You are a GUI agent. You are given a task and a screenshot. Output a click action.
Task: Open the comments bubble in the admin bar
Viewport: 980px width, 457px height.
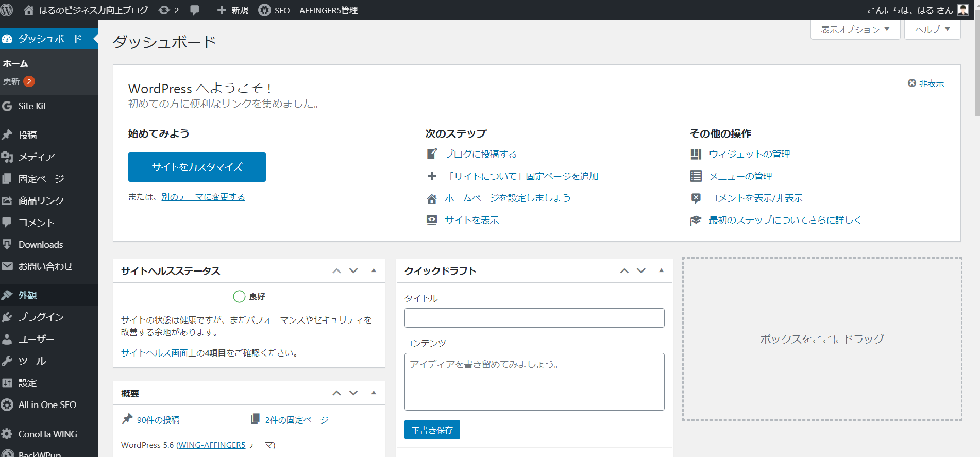point(195,10)
